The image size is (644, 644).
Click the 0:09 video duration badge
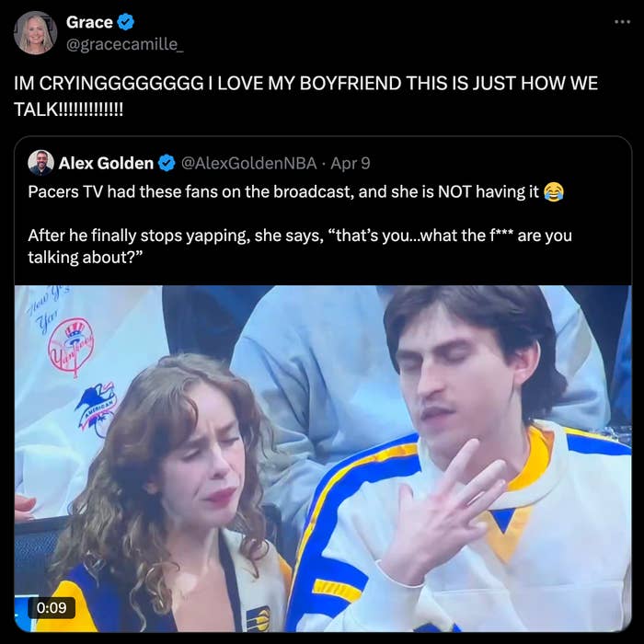click(52, 607)
